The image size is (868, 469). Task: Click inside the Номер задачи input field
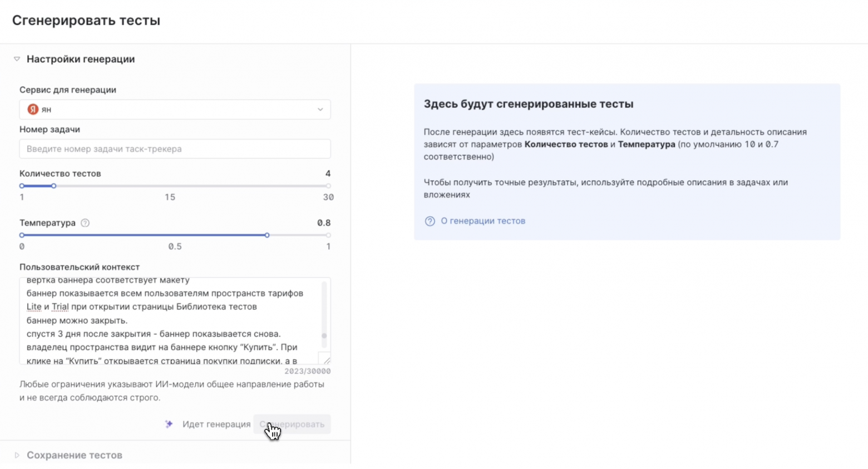pyautogui.click(x=175, y=149)
